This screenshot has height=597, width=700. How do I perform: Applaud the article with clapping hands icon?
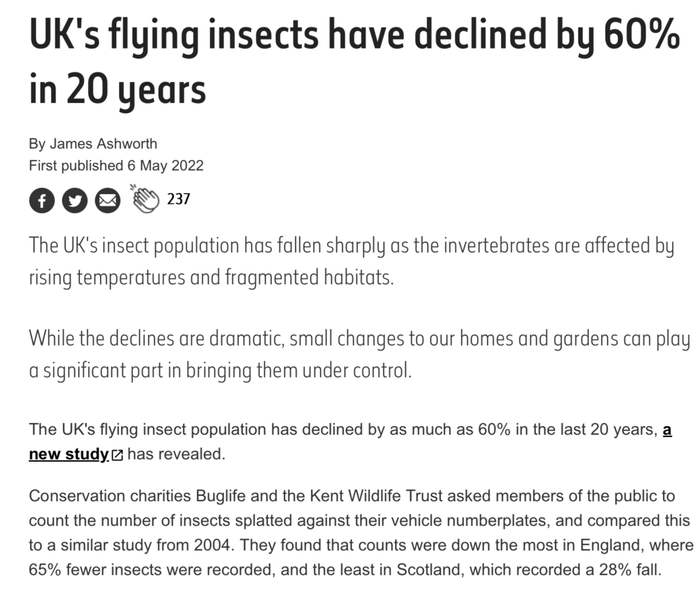(x=144, y=199)
